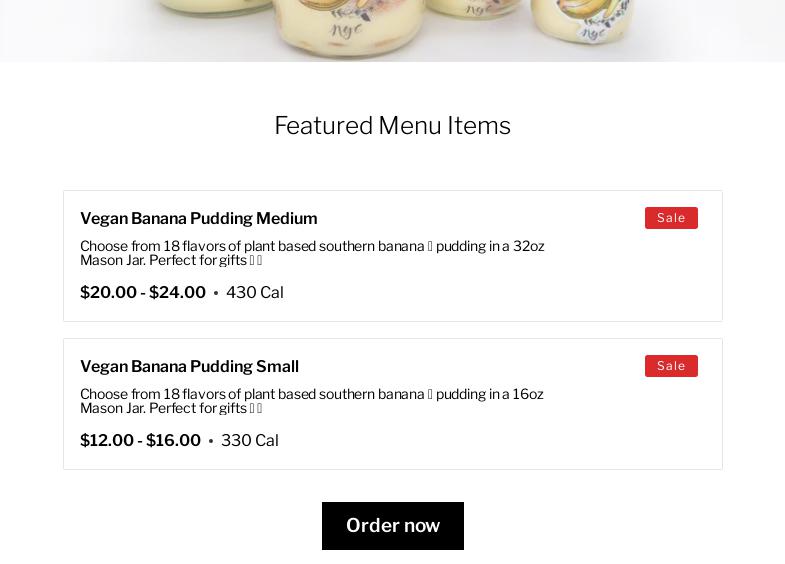Click gift emoji glyphs in Medium description
785x564 pixels.
pyautogui.click(x=256, y=261)
